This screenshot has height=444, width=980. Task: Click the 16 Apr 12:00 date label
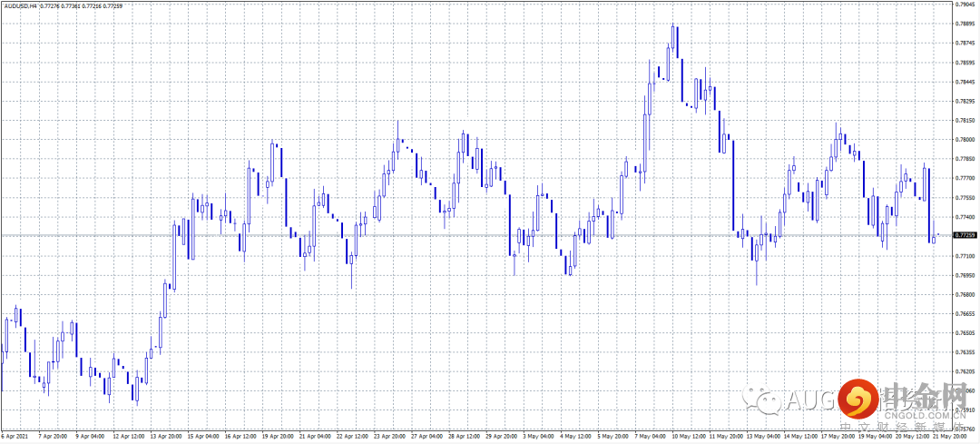(x=241, y=435)
